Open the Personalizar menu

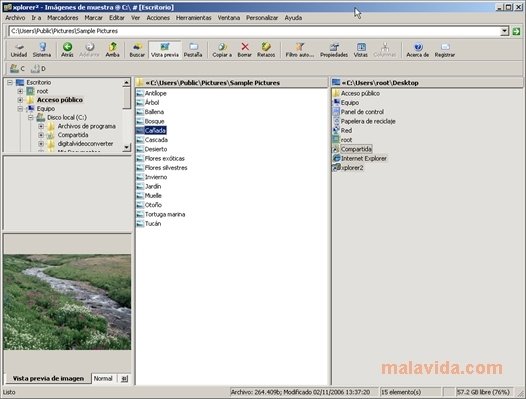click(x=262, y=18)
